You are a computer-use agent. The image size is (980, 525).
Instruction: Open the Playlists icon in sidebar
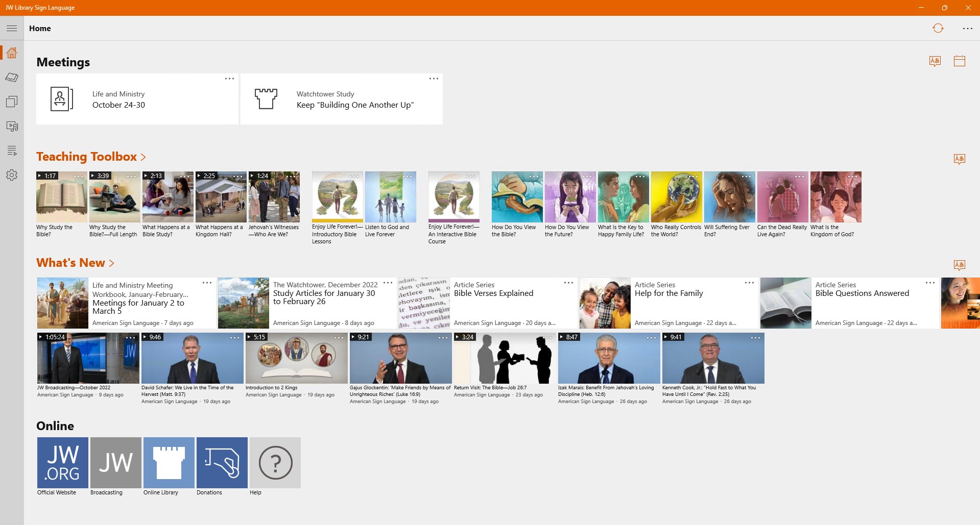pyautogui.click(x=12, y=151)
